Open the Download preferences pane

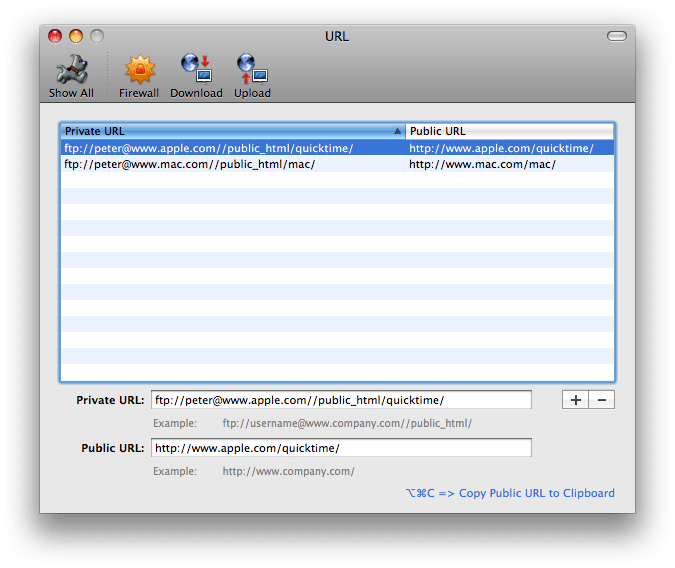tap(196, 76)
